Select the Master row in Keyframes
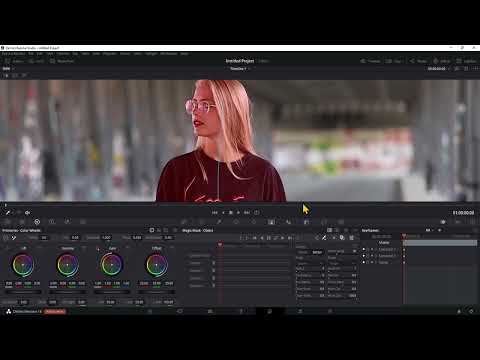 (x=384, y=243)
